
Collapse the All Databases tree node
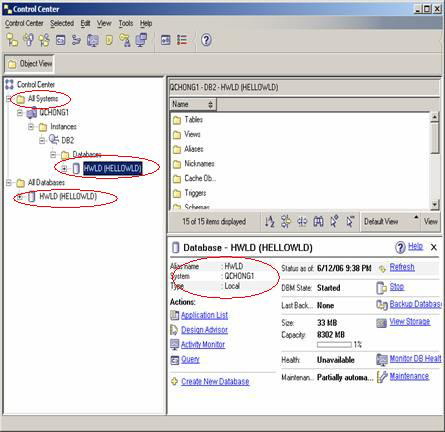(x=9, y=182)
